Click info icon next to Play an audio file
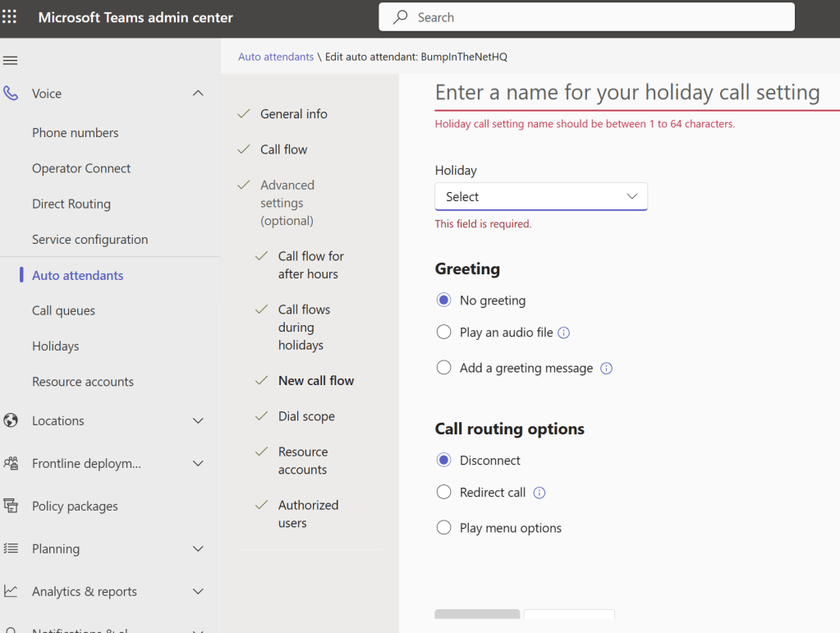Image resolution: width=840 pixels, height=633 pixels. tap(564, 333)
